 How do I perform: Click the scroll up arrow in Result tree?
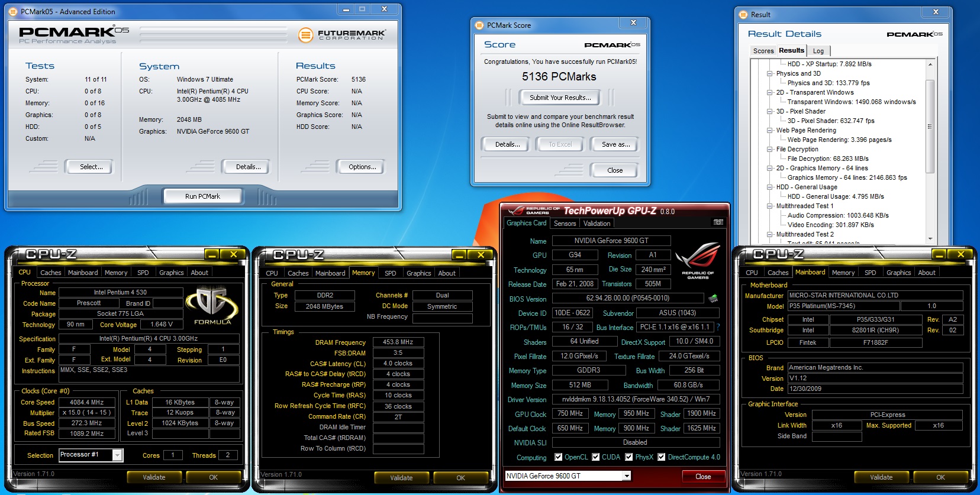click(930, 64)
